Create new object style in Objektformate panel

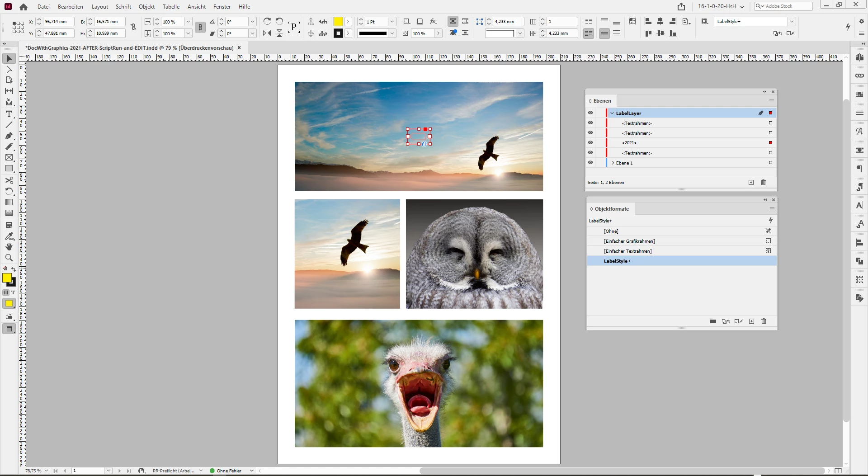click(x=751, y=321)
